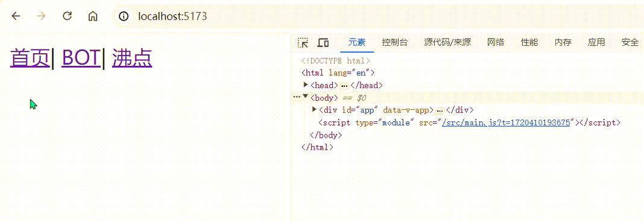Open the BOT link
Viewport: 644px width, 221px height.
click(x=81, y=58)
